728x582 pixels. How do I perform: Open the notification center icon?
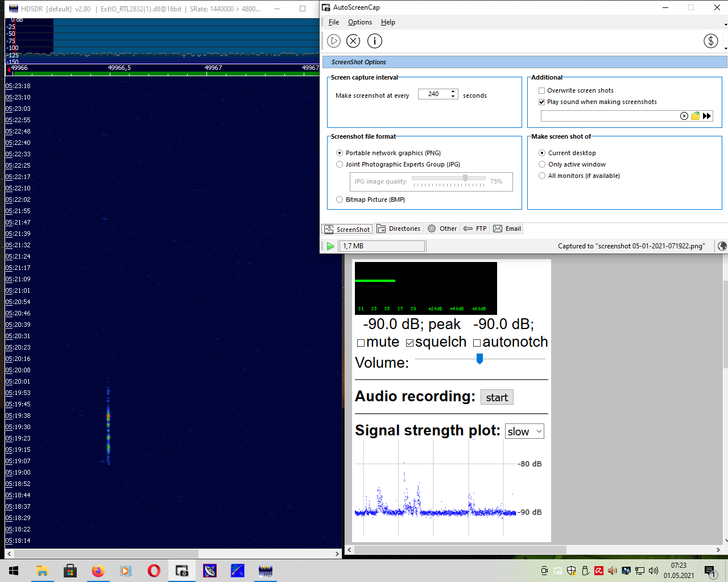(x=709, y=571)
